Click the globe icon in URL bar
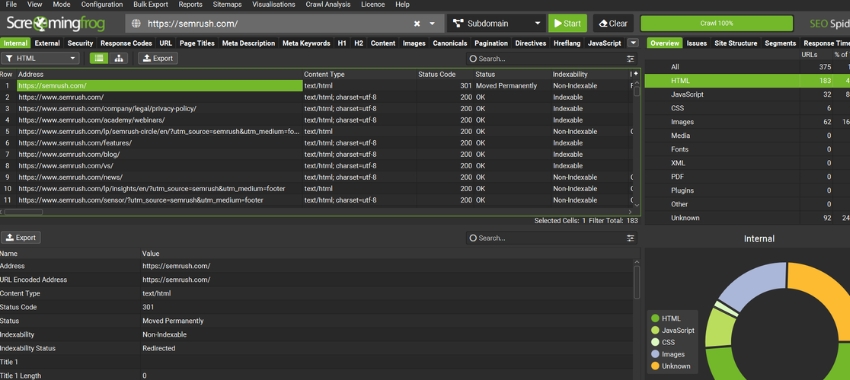Viewport: 850px width, 380px height. tap(136, 24)
